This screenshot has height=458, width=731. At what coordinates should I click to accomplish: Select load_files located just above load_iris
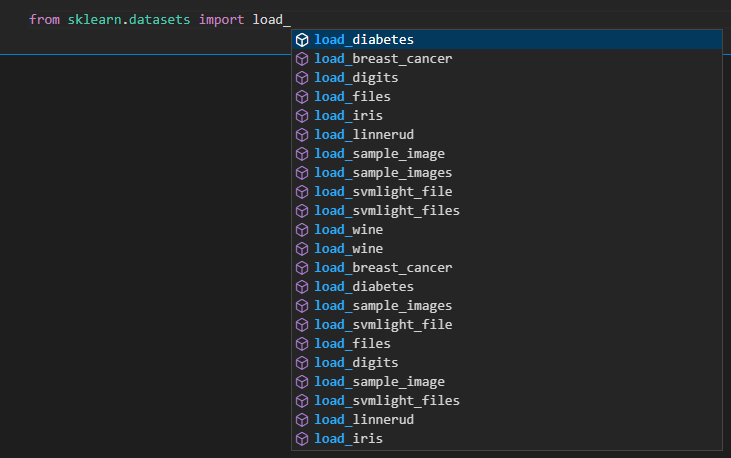[507, 97]
